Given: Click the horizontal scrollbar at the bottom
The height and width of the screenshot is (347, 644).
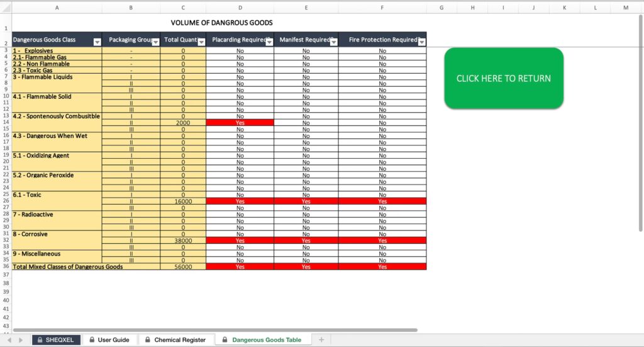Looking at the screenshot, I should [x=214, y=330].
